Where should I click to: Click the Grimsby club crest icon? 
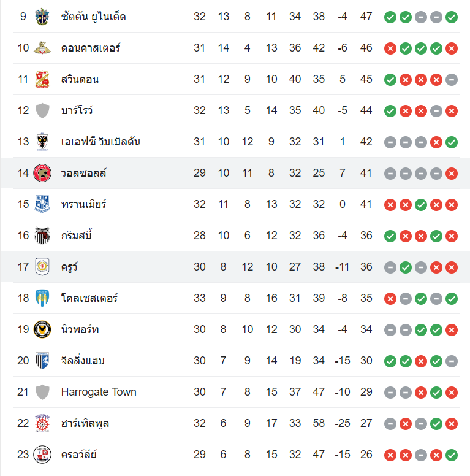(x=42, y=236)
